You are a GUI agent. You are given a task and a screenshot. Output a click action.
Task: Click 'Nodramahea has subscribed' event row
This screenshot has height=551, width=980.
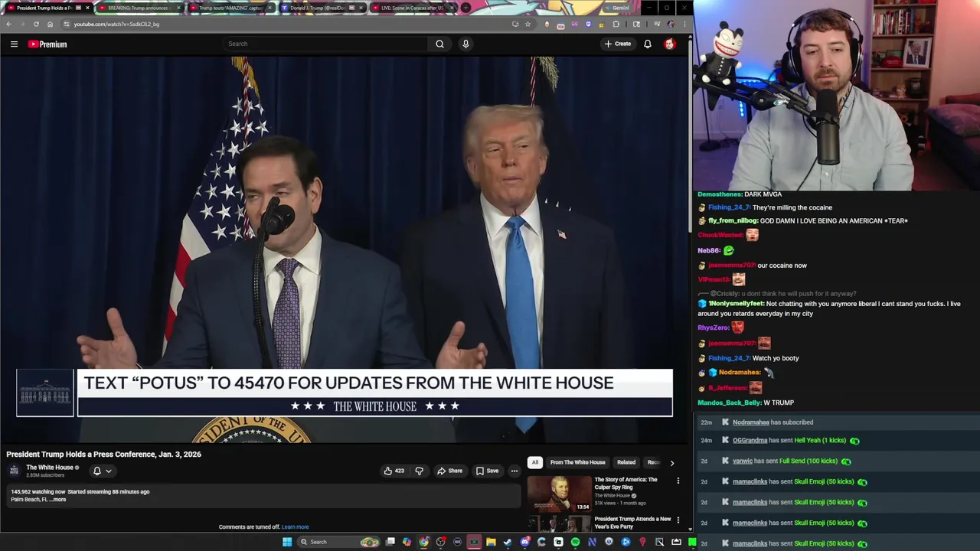point(838,422)
